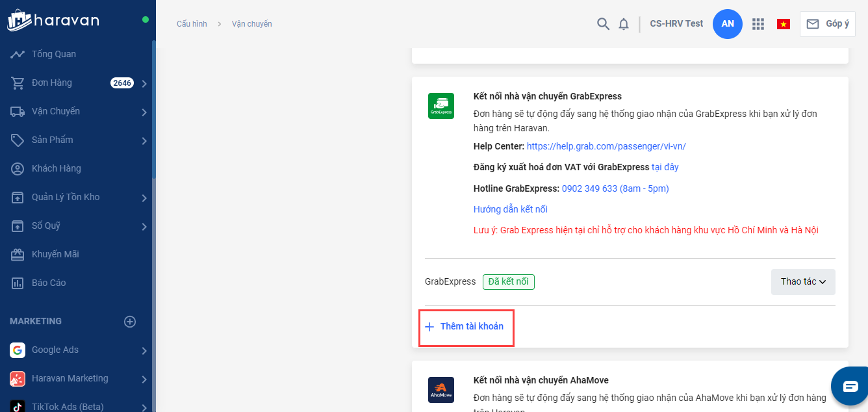Click the plus icon beside MARKETING

(x=130, y=322)
